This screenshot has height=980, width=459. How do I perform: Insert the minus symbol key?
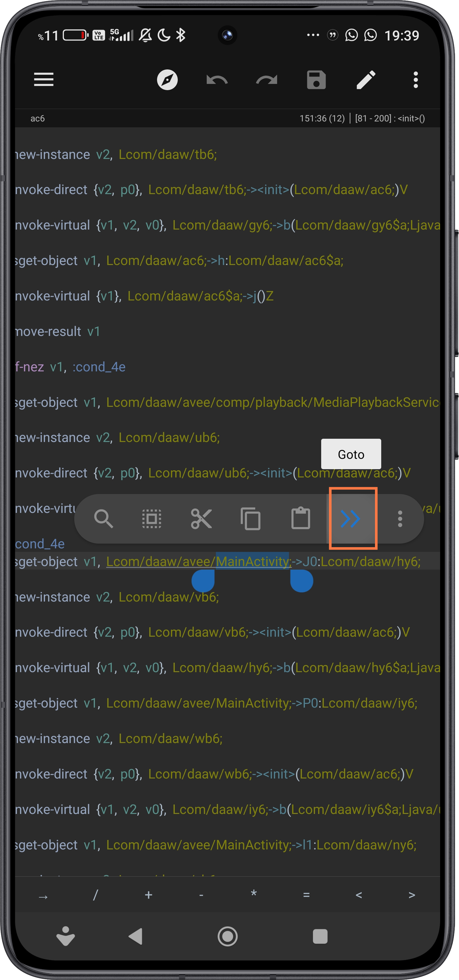[x=201, y=895]
